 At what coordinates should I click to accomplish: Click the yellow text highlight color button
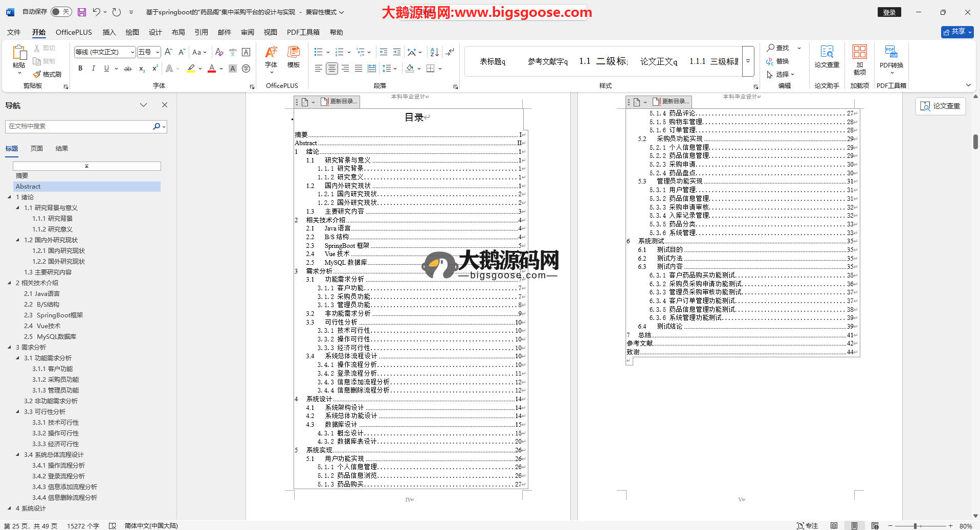coord(191,68)
